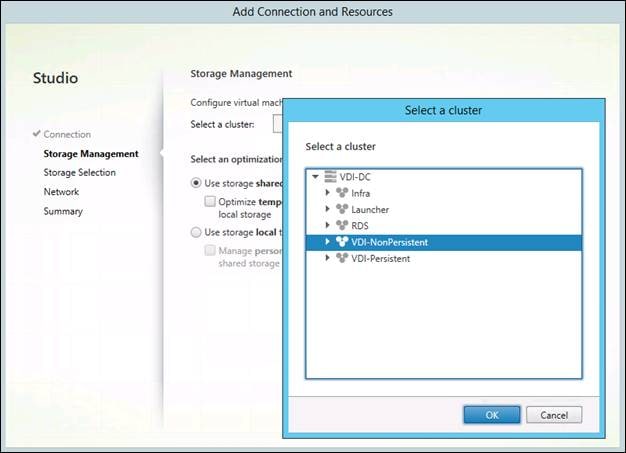Collapse the VDI-DC tree node

click(315, 176)
